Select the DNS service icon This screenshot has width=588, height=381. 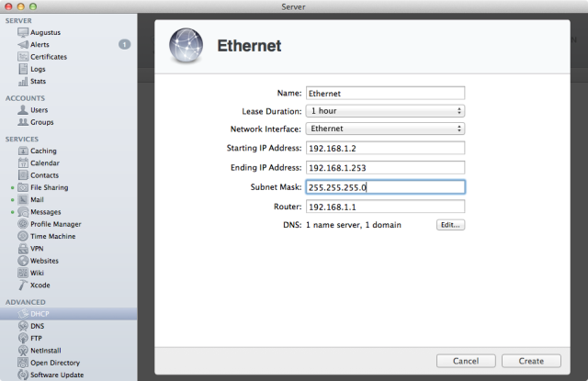coord(23,326)
